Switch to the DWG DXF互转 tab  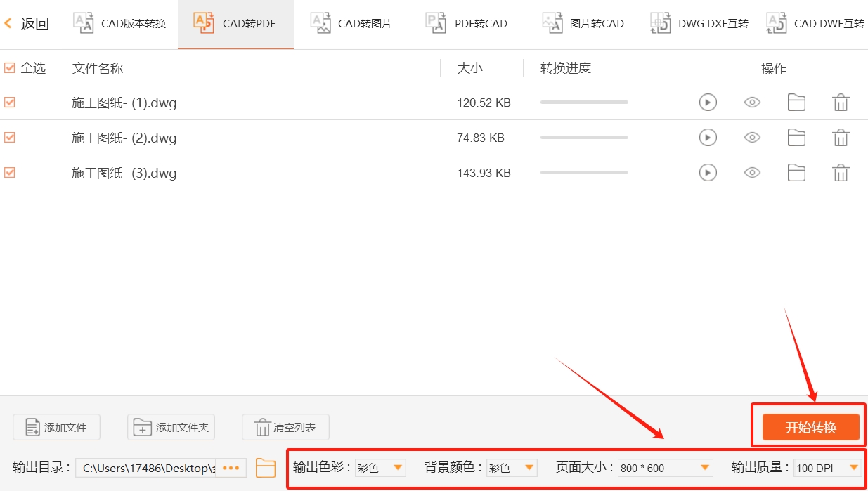(x=699, y=22)
